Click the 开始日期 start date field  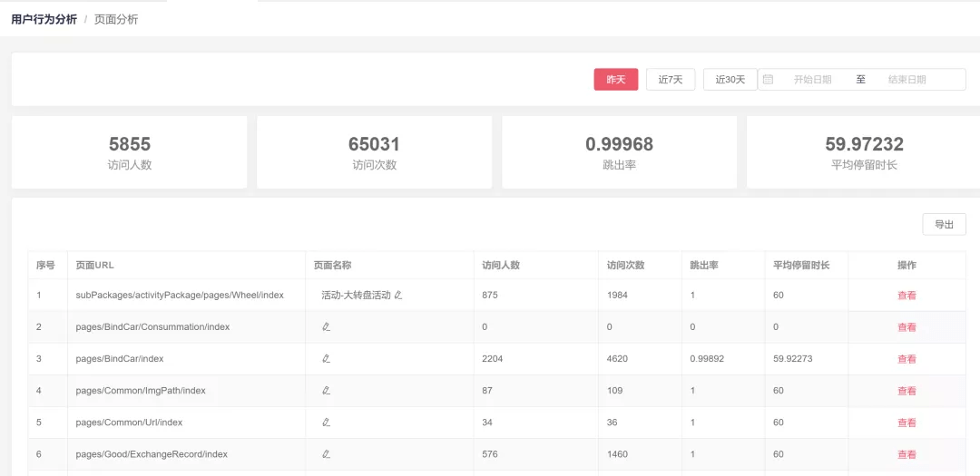(x=812, y=80)
